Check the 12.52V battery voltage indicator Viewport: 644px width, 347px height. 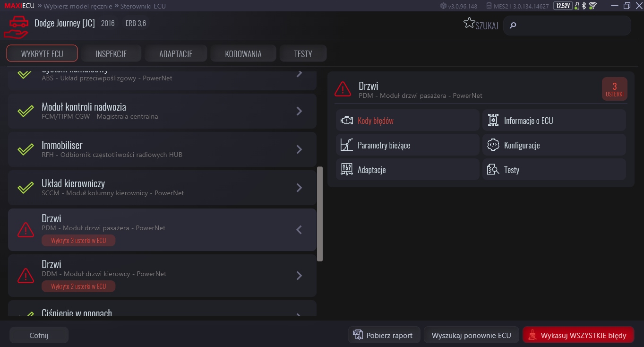[563, 6]
